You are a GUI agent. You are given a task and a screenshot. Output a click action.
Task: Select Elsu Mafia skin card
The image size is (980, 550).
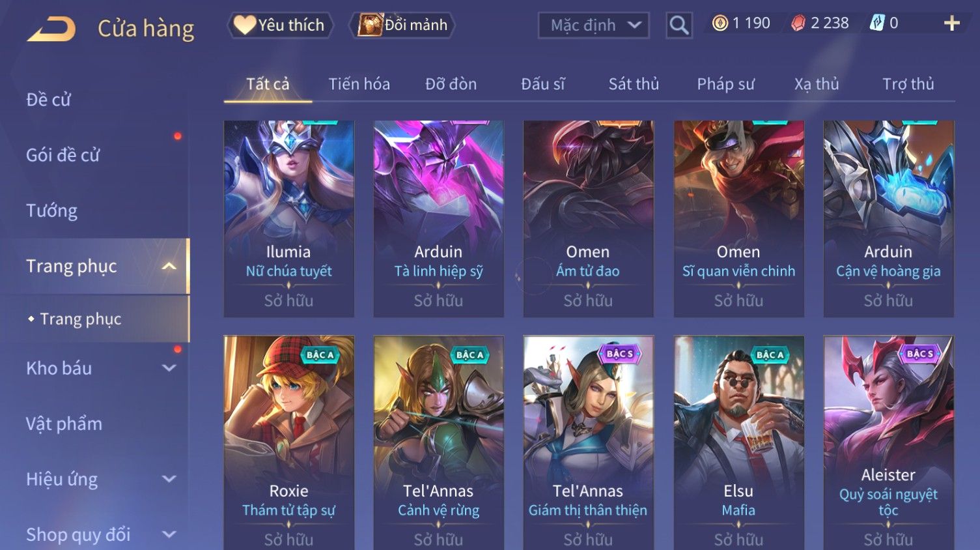738,442
